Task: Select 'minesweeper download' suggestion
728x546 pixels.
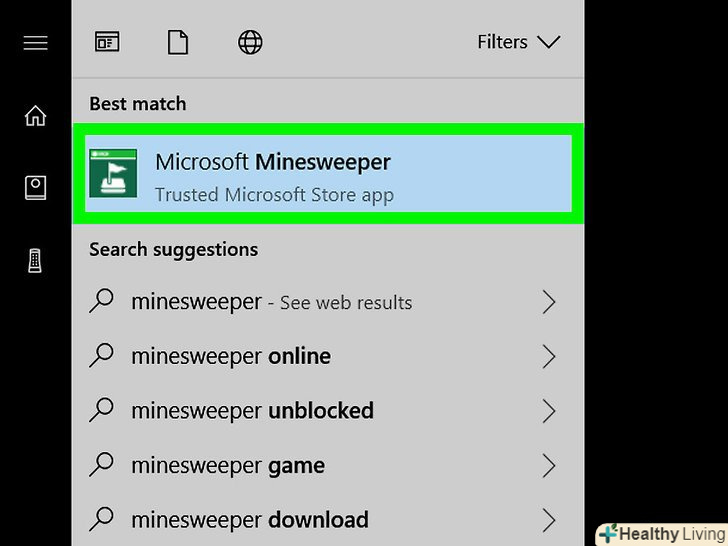Action: pyautogui.click(x=328, y=520)
